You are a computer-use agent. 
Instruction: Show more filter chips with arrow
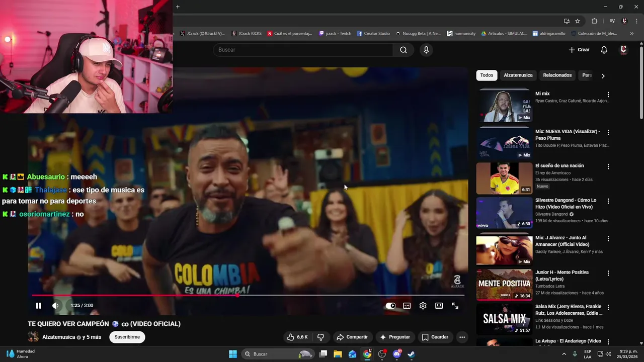point(603,76)
